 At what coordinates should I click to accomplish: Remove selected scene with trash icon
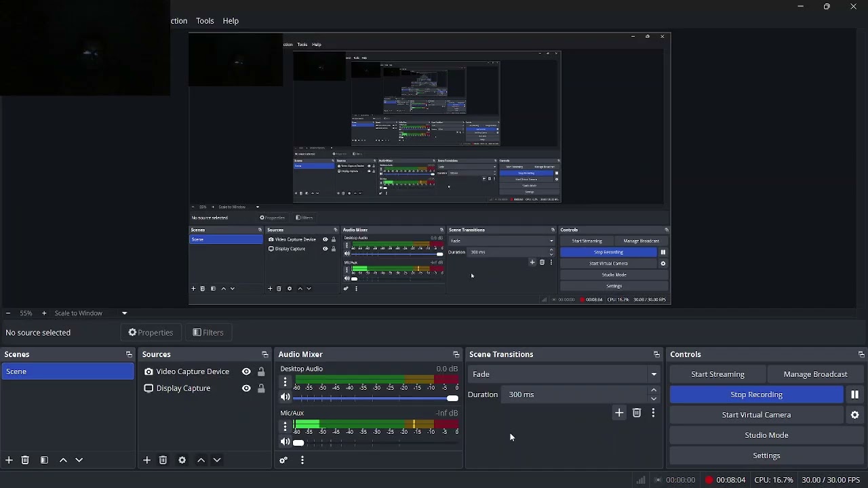tap(25, 460)
